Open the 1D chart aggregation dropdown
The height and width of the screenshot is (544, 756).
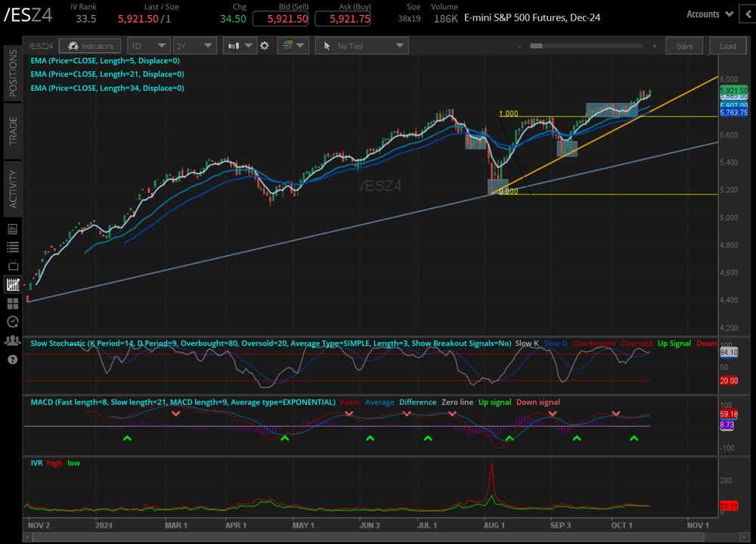coord(148,46)
